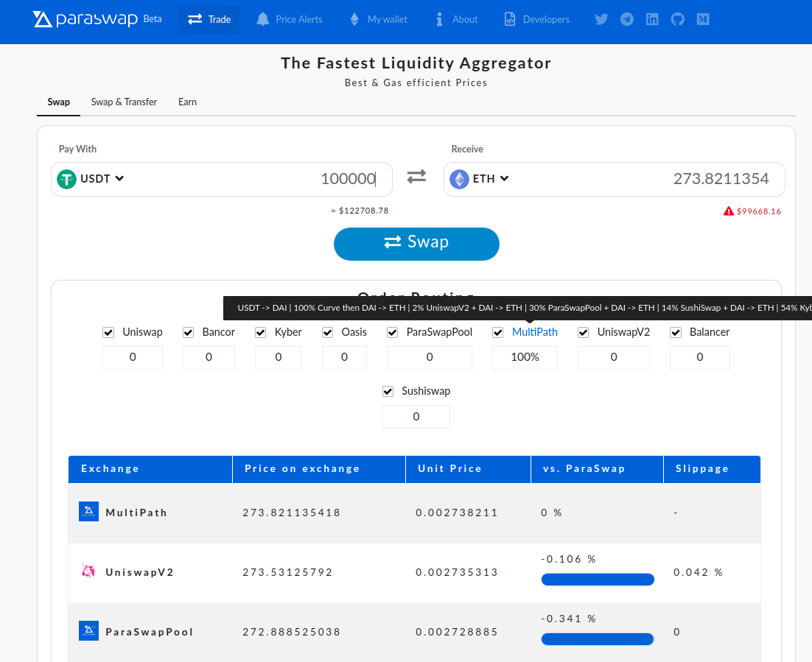812x662 pixels.
Task: Click the unit price 0.002735313
Action: 457,572
